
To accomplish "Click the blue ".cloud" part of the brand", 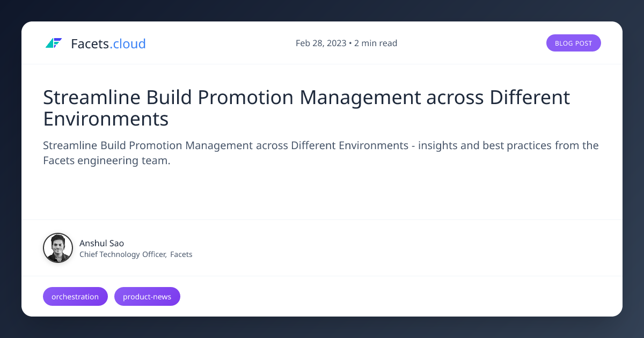I will [x=128, y=43].
